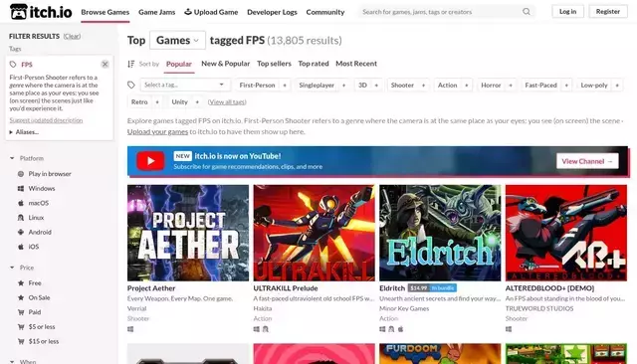
Task: Sort by Top sellers
Action: point(274,64)
